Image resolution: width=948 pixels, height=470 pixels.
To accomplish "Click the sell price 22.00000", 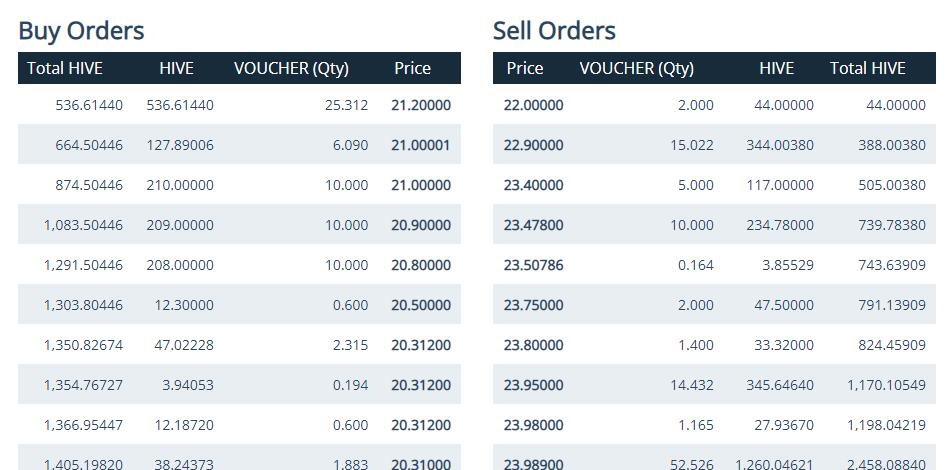I will (x=534, y=105).
